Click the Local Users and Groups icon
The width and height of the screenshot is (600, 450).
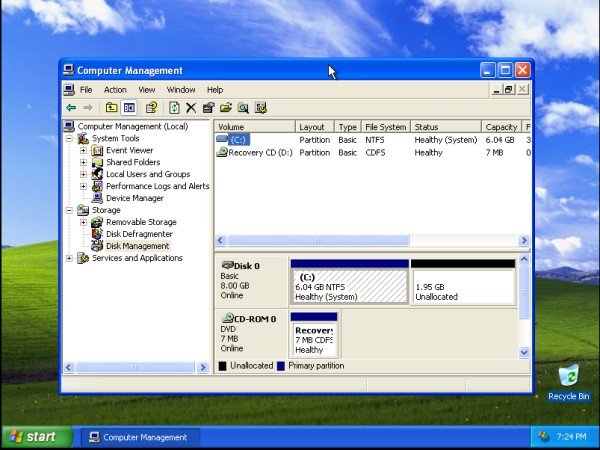coord(97,174)
